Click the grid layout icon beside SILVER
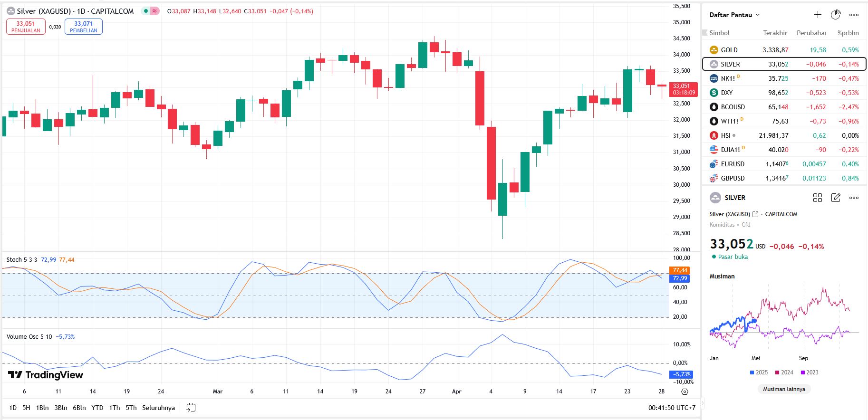This screenshot has height=420, width=868. (818, 198)
